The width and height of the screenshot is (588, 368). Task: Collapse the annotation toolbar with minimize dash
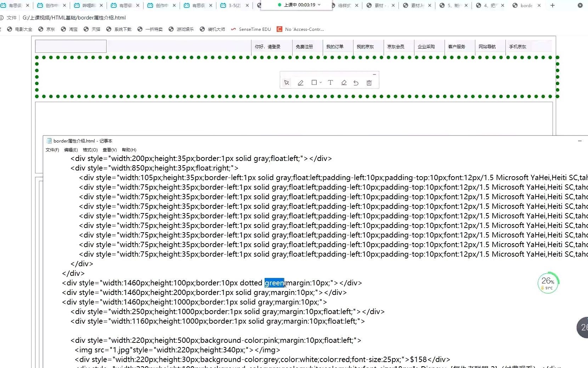(x=374, y=74)
